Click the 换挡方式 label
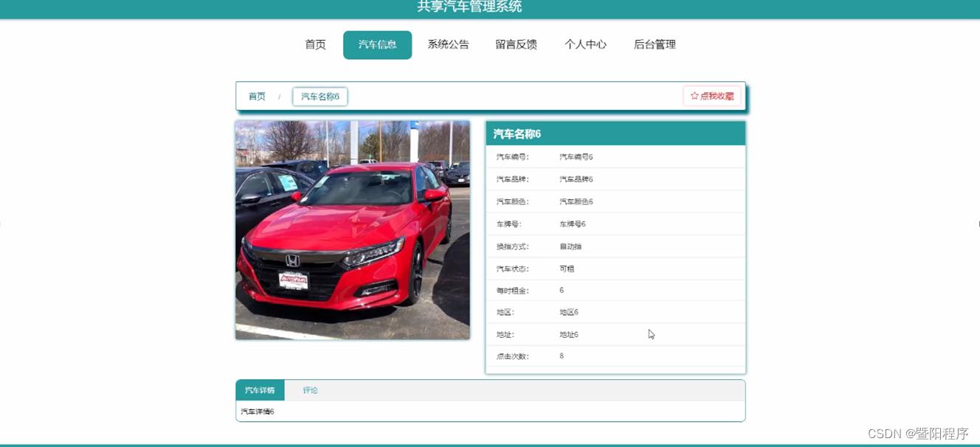 [512, 246]
